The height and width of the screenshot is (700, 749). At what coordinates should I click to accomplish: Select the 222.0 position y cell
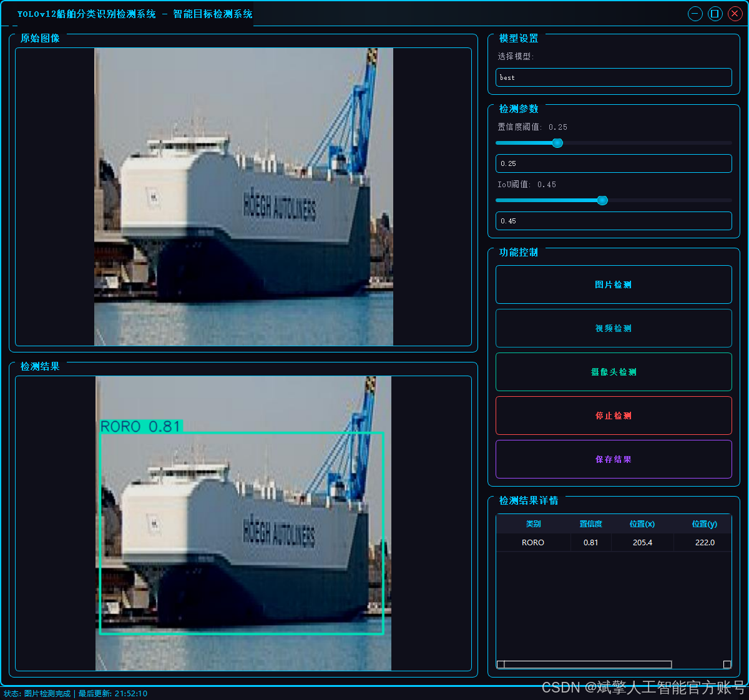[704, 543]
